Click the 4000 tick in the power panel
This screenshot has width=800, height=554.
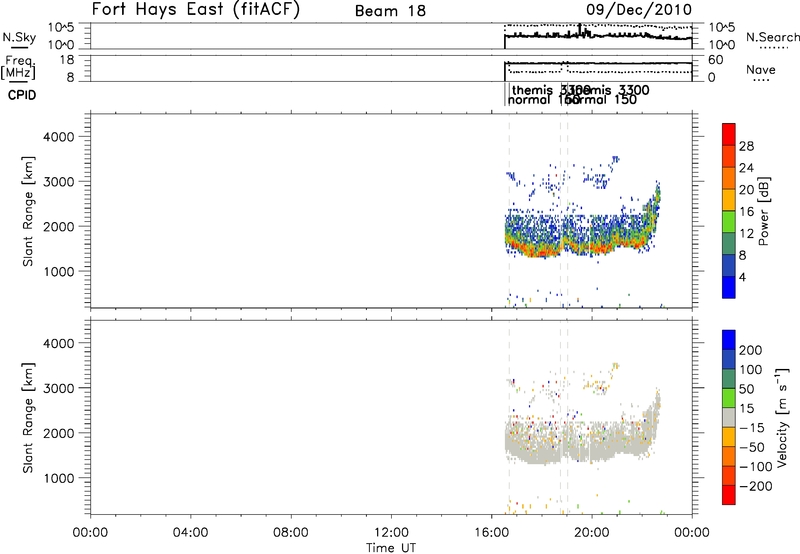(58, 137)
